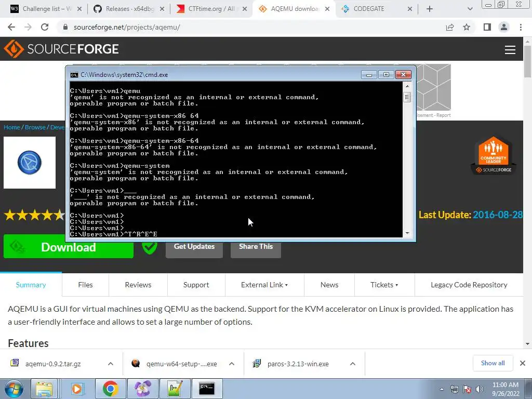Expand options for paros-3.2.13-win.exe download
532x399 pixels.
click(353, 364)
